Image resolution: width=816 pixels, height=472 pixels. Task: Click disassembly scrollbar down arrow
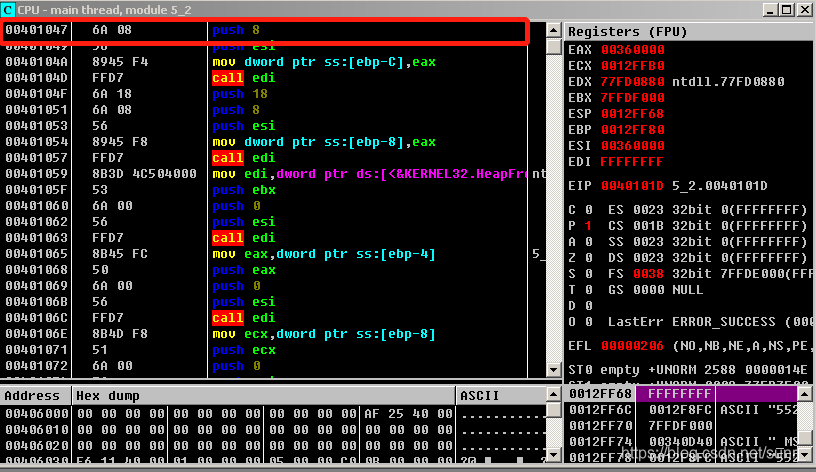click(x=553, y=370)
